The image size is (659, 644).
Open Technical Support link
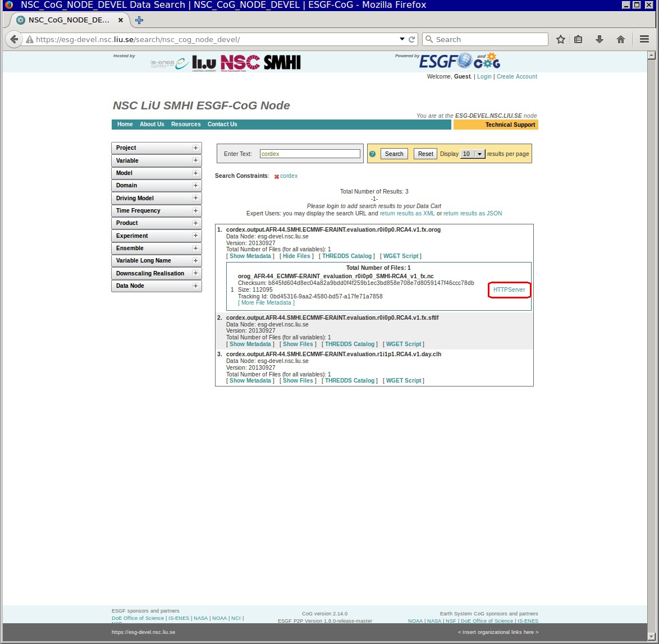pyautogui.click(x=510, y=125)
